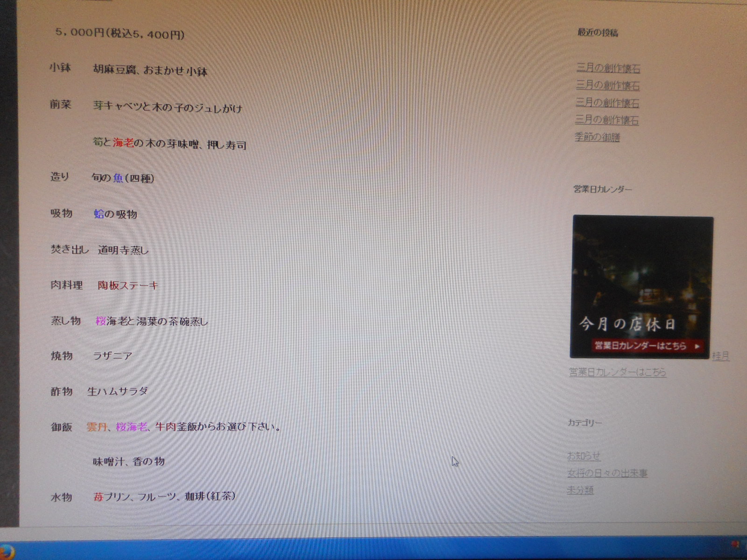Click the 営業日カレンダー sidebar heading

pyautogui.click(x=603, y=189)
